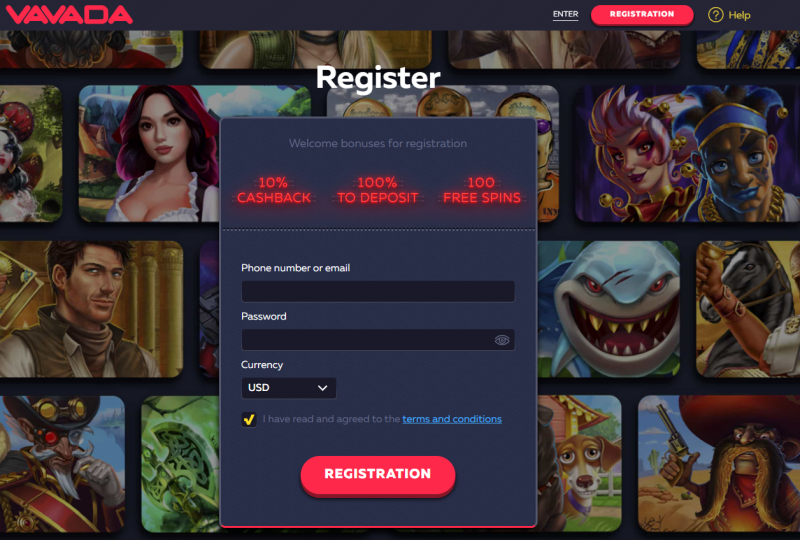Open the jester characters game thumbnail
The height and width of the screenshot is (540, 800).
point(687,154)
